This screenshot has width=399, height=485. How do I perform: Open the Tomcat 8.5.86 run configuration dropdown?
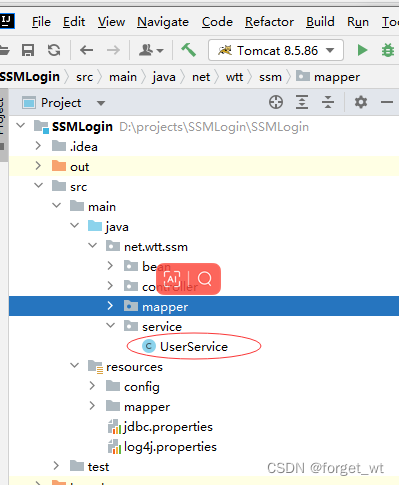[x=276, y=50]
